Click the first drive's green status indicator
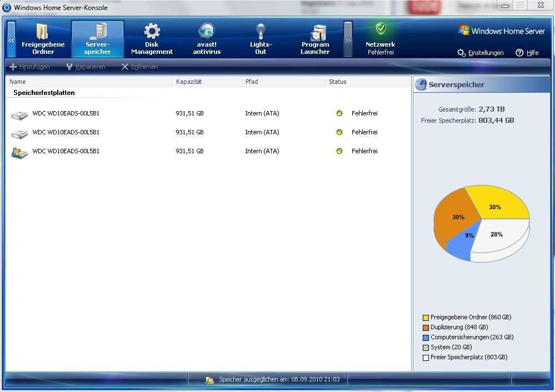This screenshot has width=555, height=392. 339,114
